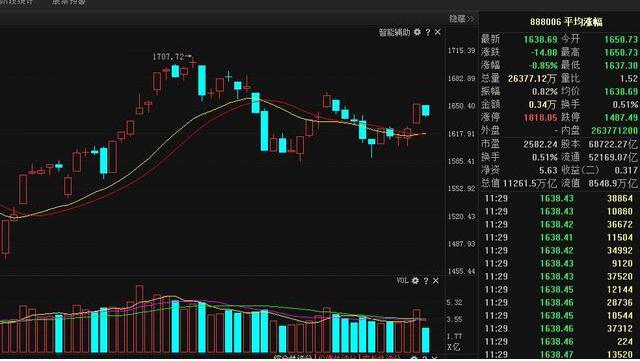Select the tick row with volume 9120
Image resolution: width=640 pixels, height=361 pixels.
coord(559,264)
